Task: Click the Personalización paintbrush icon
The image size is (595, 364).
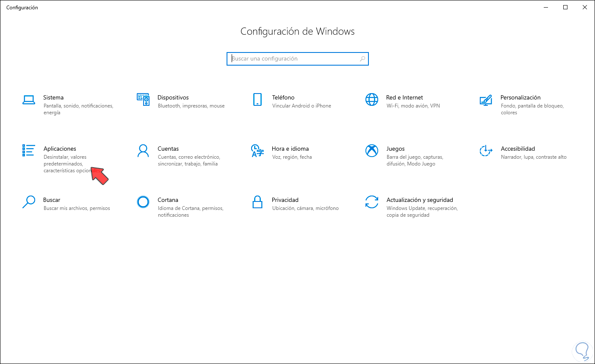Action: click(x=486, y=100)
